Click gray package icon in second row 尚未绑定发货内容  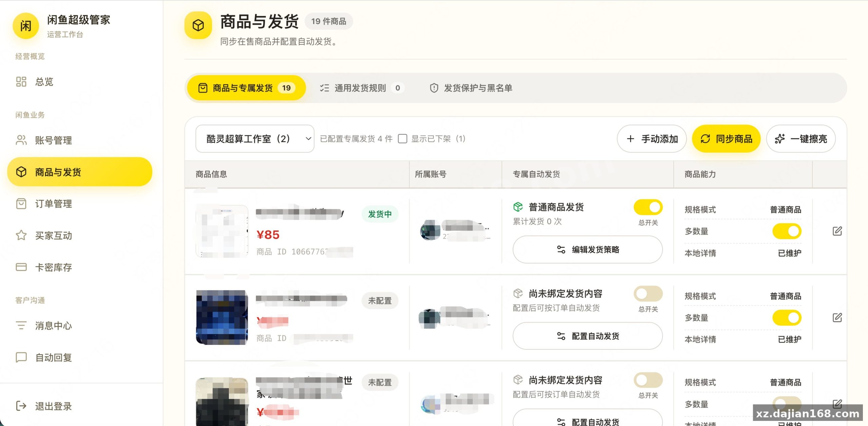pyautogui.click(x=518, y=293)
